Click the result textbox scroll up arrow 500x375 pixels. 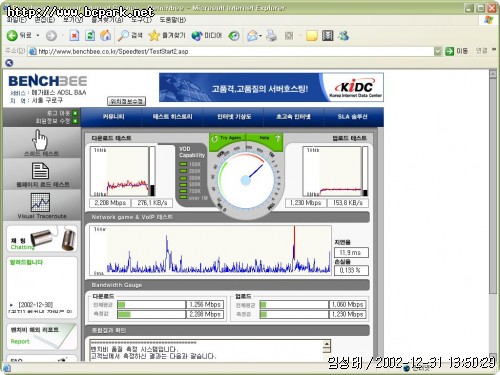tap(327, 344)
